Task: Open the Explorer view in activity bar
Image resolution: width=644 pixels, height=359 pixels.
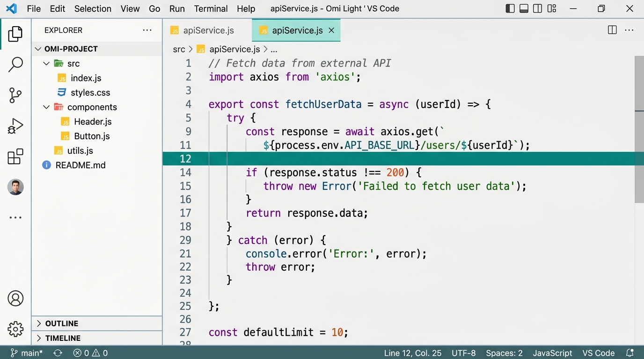Action: [15, 34]
